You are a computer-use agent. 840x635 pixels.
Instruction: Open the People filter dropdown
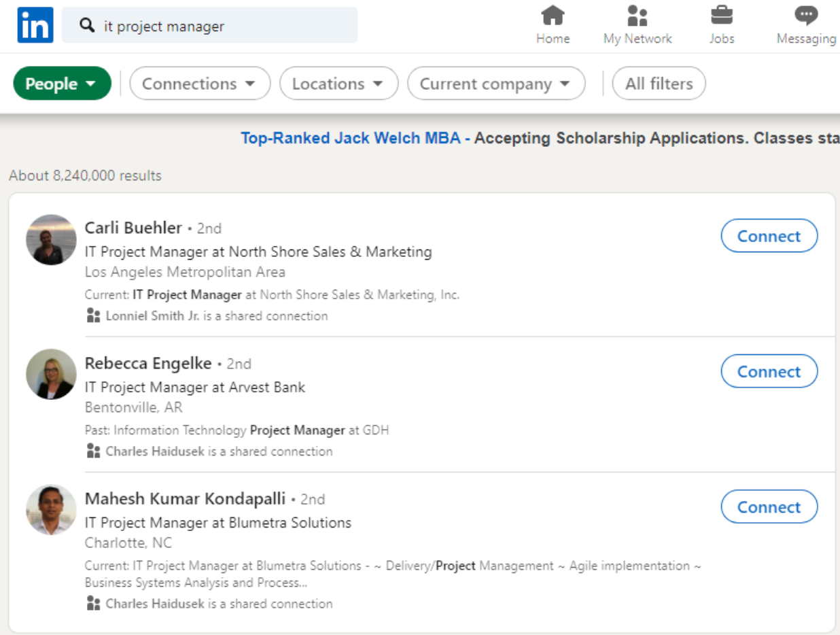[62, 83]
